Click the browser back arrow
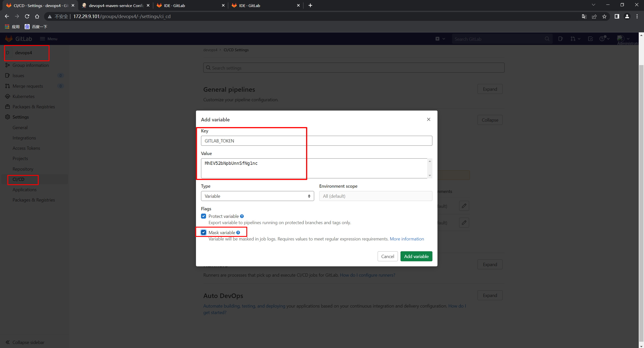644x348 pixels. tap(7, 16)
